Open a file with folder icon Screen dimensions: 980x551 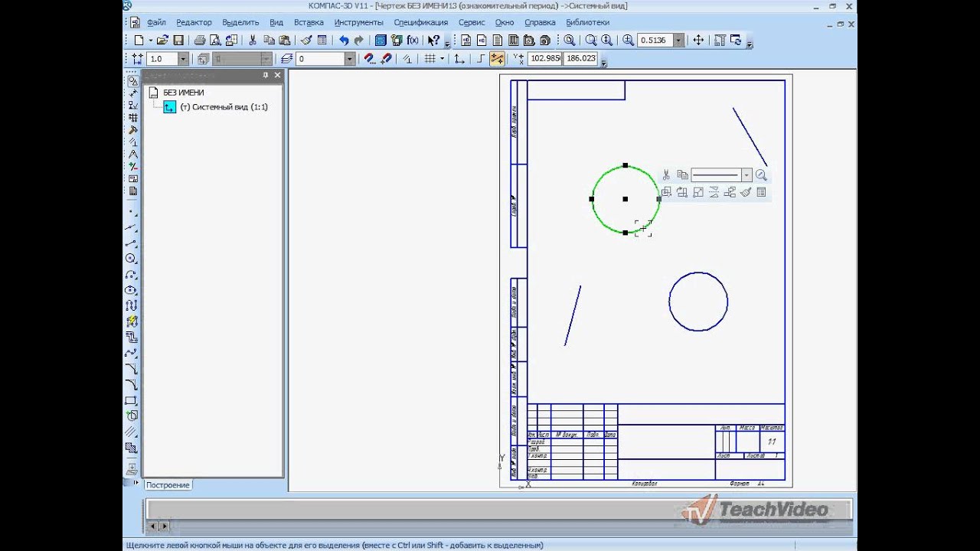click(x=162, y=41)
